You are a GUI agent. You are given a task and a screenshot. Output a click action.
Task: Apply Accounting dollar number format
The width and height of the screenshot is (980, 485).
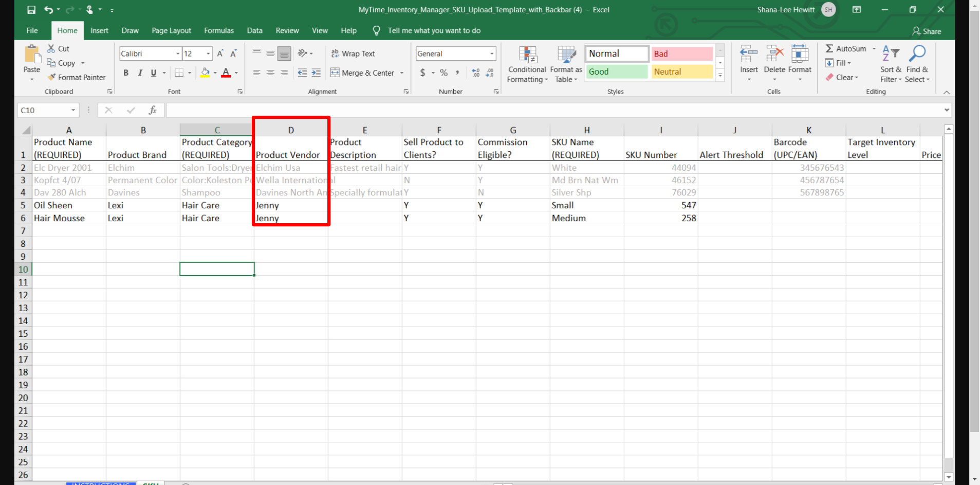(x=422, y=73)
